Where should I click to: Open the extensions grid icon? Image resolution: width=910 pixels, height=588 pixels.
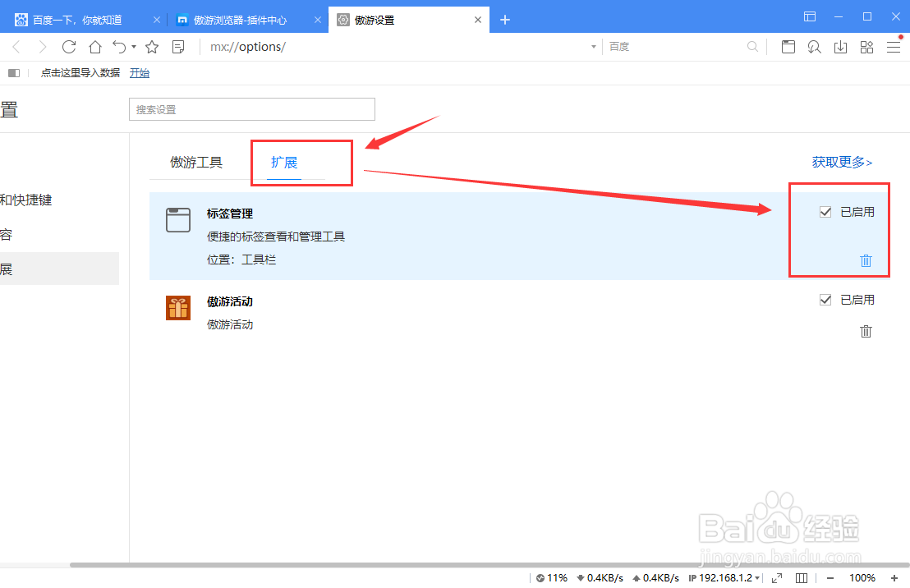(x=866, y=47)
